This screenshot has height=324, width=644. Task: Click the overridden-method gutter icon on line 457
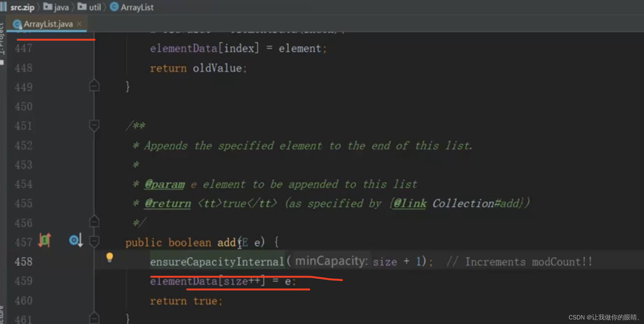click(76, 240)
